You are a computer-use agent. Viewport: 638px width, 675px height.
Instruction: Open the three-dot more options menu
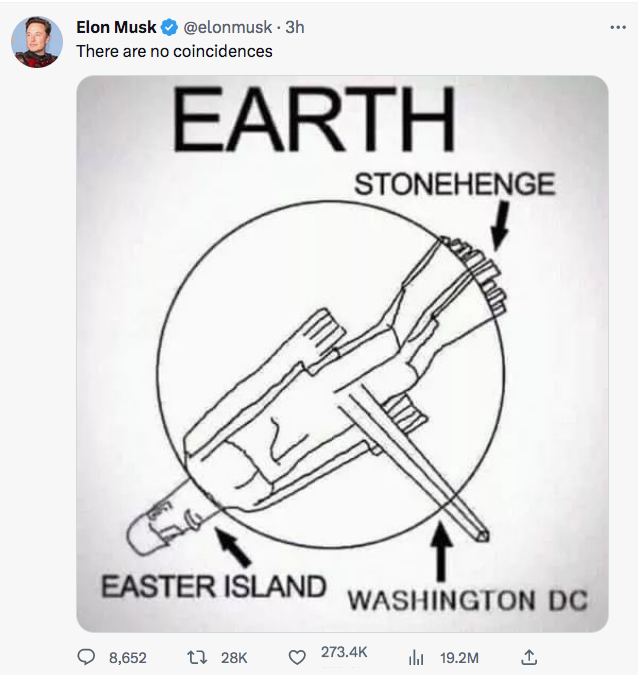click(618, 27)
